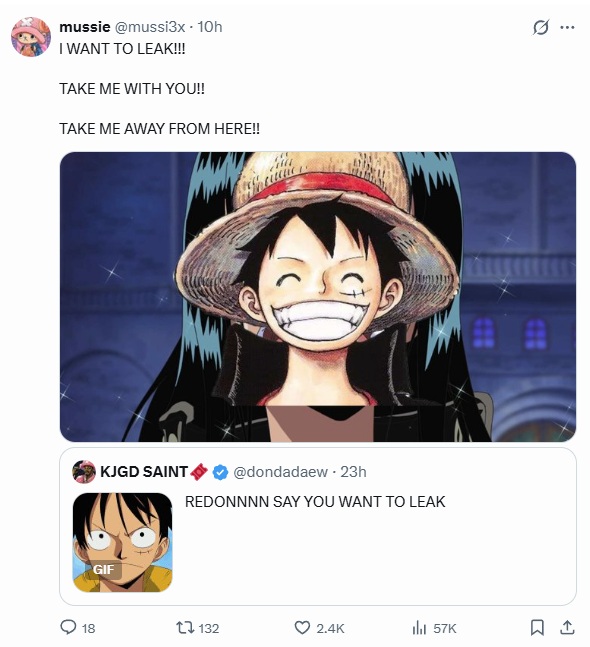
Task: Click KJGD SAINT's small avatar
Action: click(x=84, y=472)
